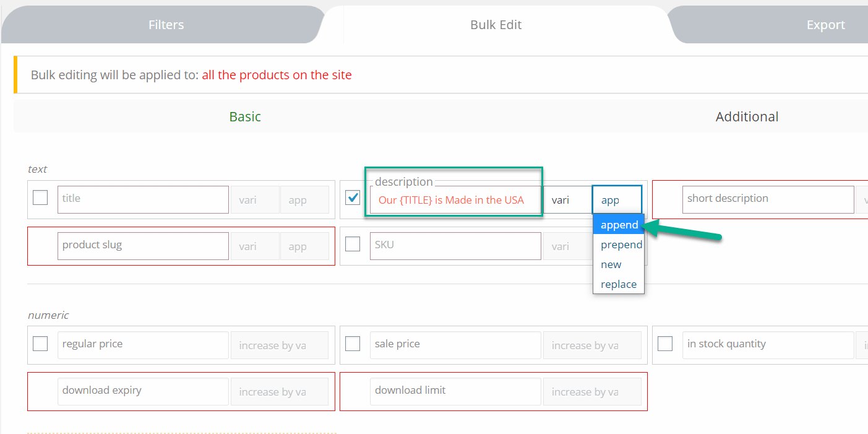Uncheck the description checkbox
The image size is (868, 434).
(353, 197)
